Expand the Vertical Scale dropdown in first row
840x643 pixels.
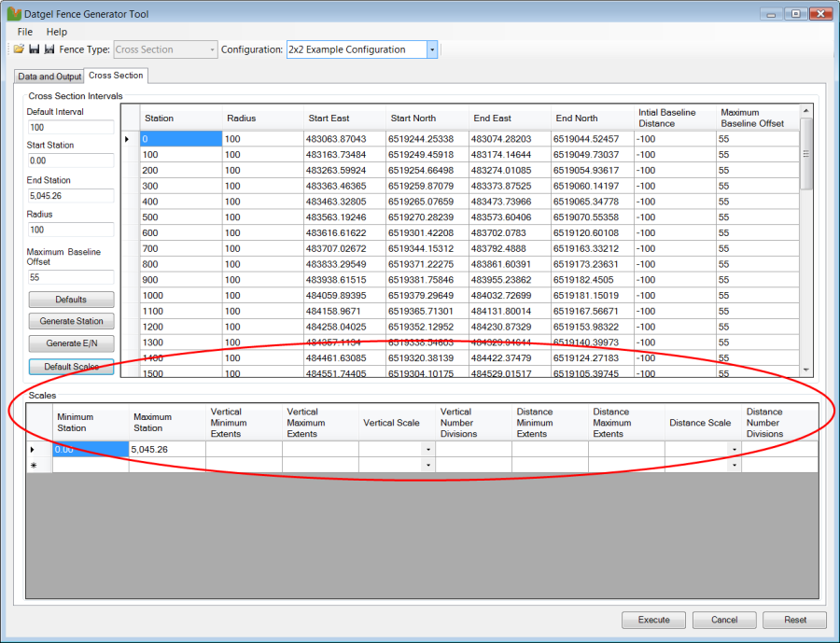[428, 450]
